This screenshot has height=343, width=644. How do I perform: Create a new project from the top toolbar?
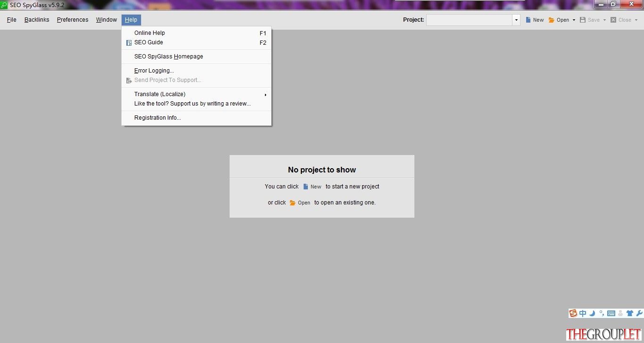(x=535, y=20)
